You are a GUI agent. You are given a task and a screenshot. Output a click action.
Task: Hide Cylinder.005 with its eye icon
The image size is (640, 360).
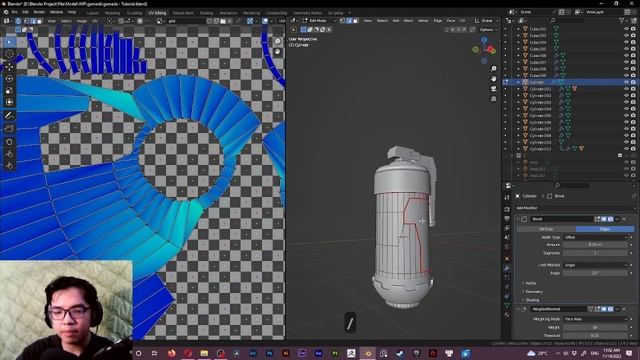click(x=626, y=116)
